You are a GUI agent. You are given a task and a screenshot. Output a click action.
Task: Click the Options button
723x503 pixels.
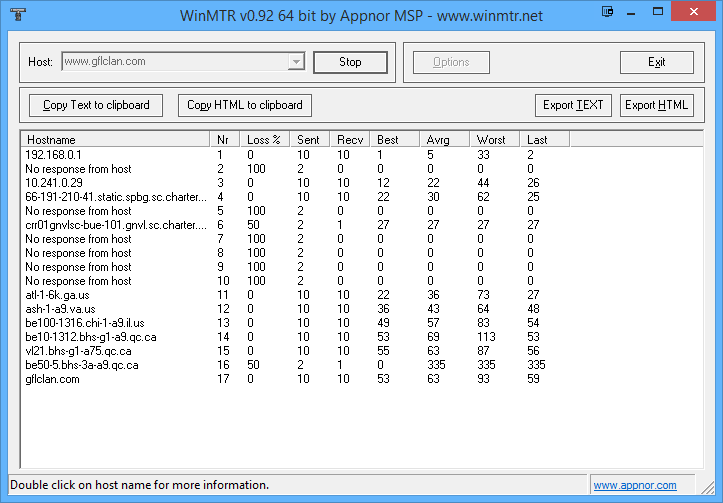pos(451,62)
